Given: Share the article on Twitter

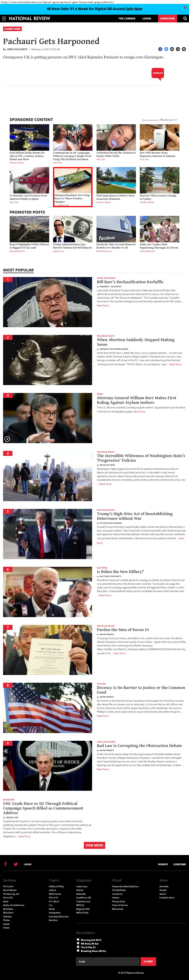Looking at the screenshot, I should (166, 49).
